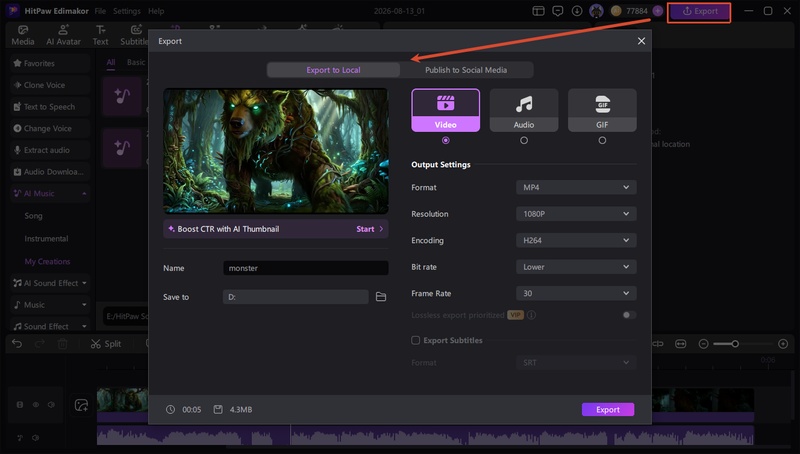Click the second AI music thumbnail in My Creations

click(x=122, y=148)
